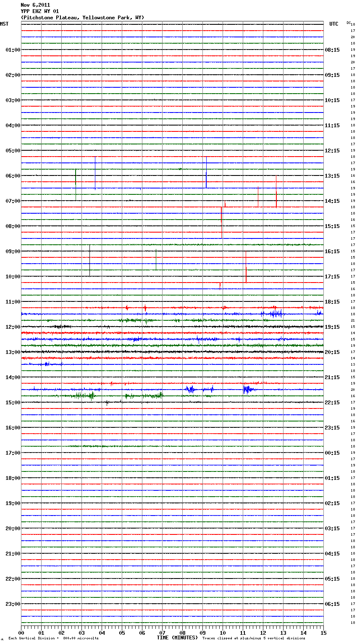Click the 02:15 UTC time label

[332, 503]
